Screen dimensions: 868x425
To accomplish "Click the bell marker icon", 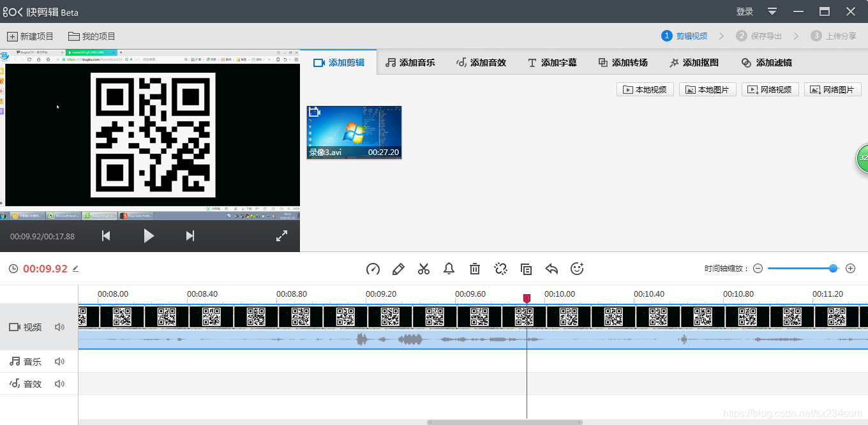I will [x=449, y=269].
